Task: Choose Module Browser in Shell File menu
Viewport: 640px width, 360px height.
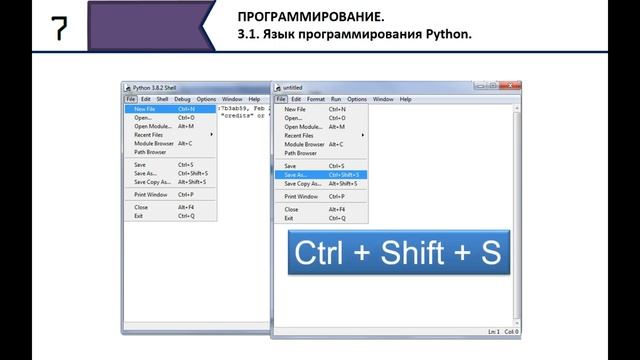Action: pos(170,143)
